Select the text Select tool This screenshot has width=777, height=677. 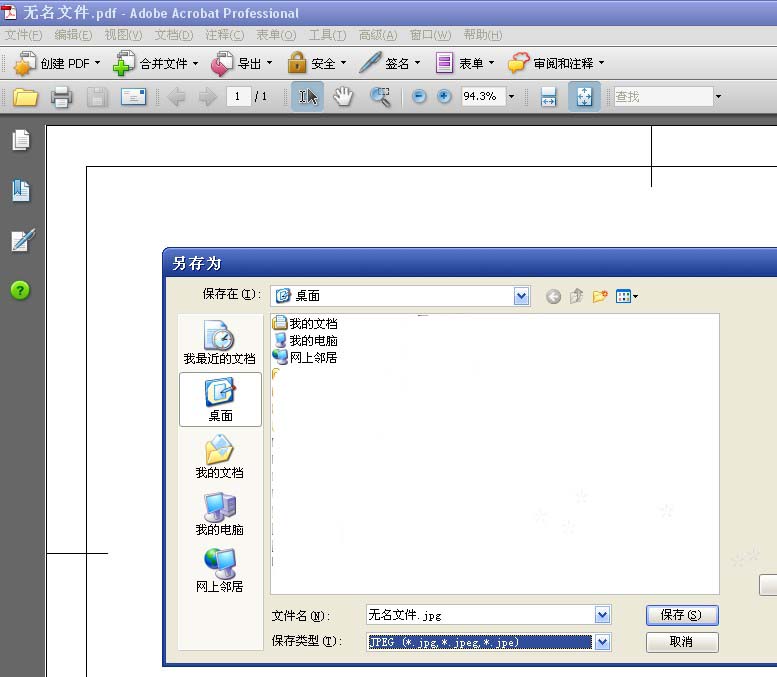coord(307,97)
